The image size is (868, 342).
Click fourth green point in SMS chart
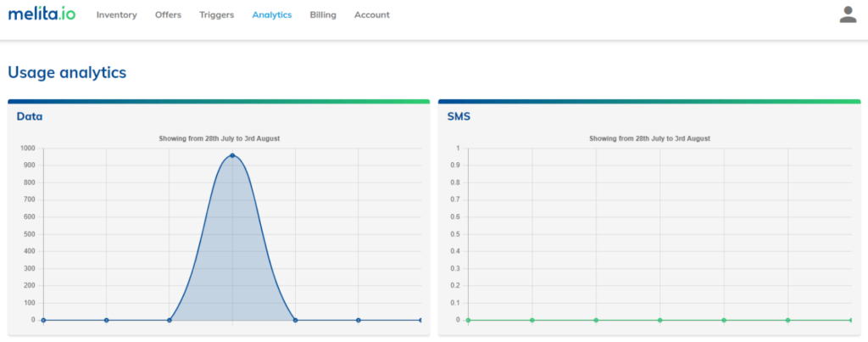[x=660, y=320]
